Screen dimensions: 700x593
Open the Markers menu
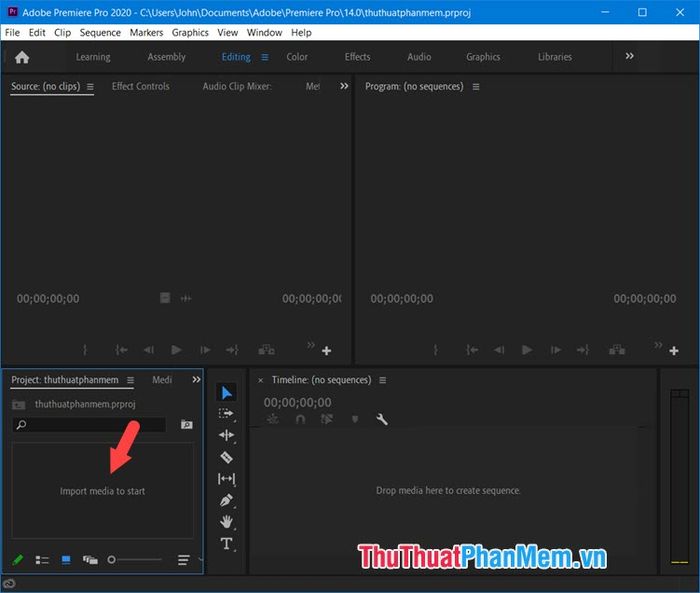(146, 33)
